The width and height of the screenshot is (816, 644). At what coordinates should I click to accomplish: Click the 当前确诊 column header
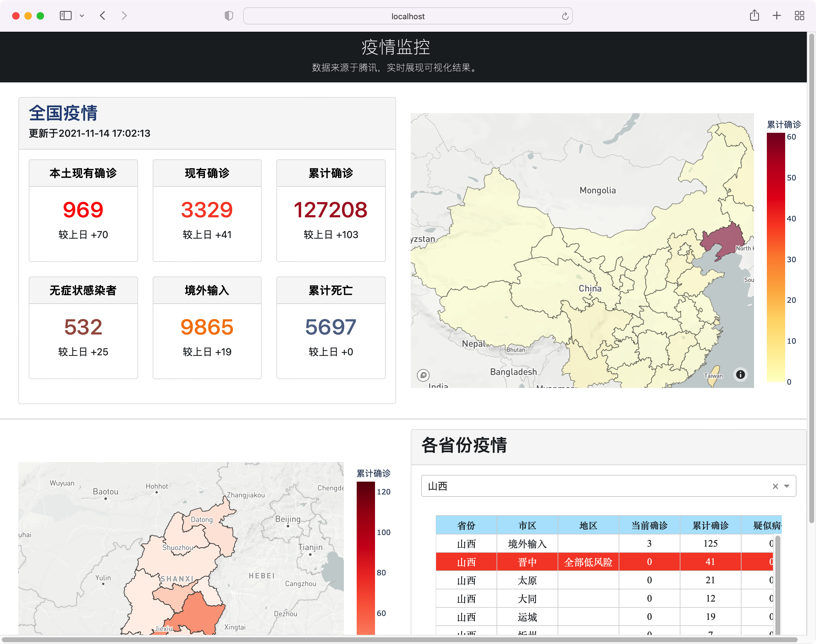pyautogui.click(x=649, y=525)
